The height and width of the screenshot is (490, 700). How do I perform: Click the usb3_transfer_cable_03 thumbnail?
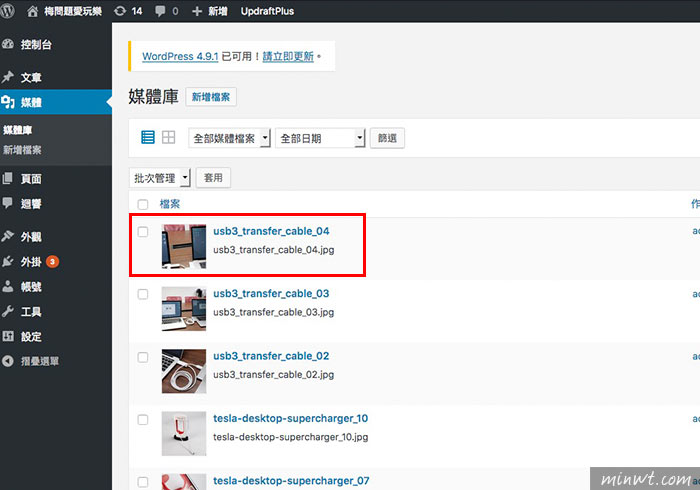[x=184, y=309]
